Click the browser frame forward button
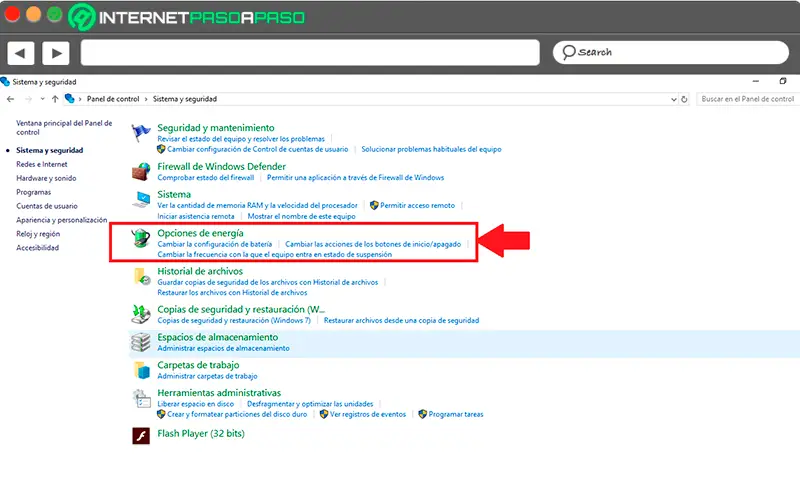Viewport: 800px width, 500px height. 56,53
